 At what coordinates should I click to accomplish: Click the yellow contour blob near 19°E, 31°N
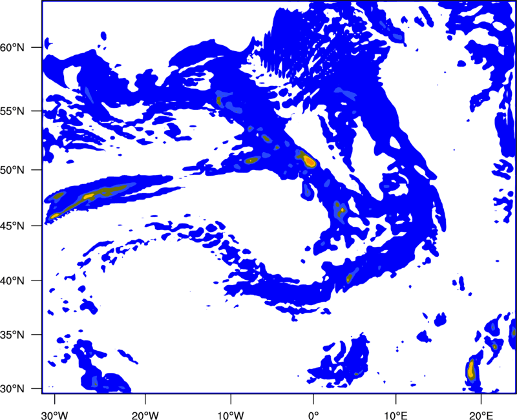[x=471, y=369]
